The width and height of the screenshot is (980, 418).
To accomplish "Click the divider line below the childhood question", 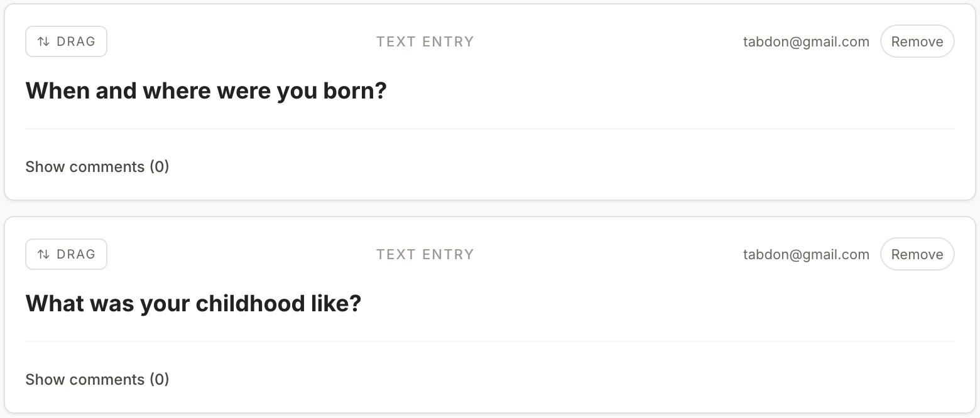I will click(x=490, y=341).
